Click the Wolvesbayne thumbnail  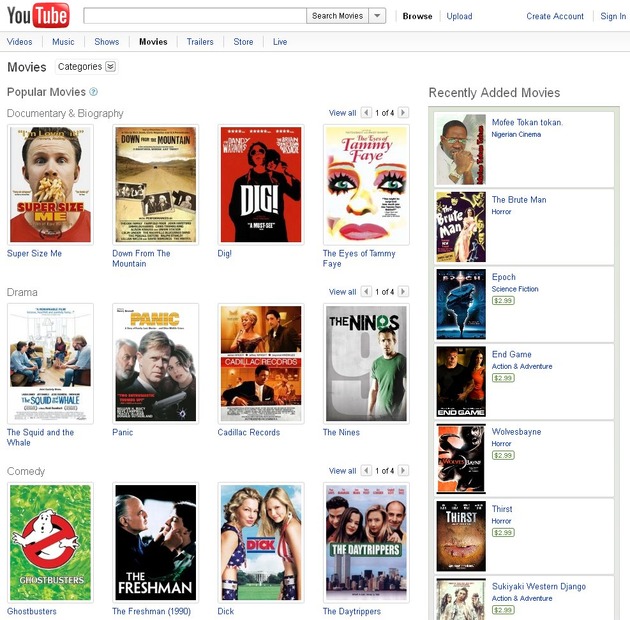461,459
